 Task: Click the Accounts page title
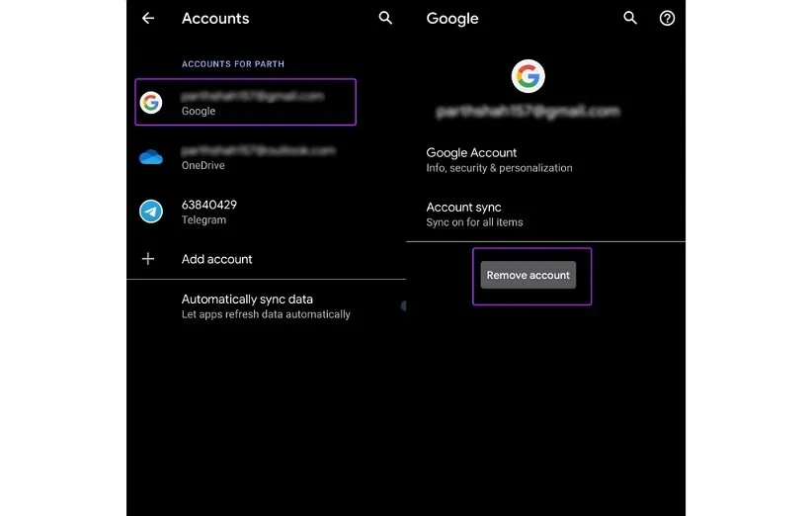click(x=215, y=19)
